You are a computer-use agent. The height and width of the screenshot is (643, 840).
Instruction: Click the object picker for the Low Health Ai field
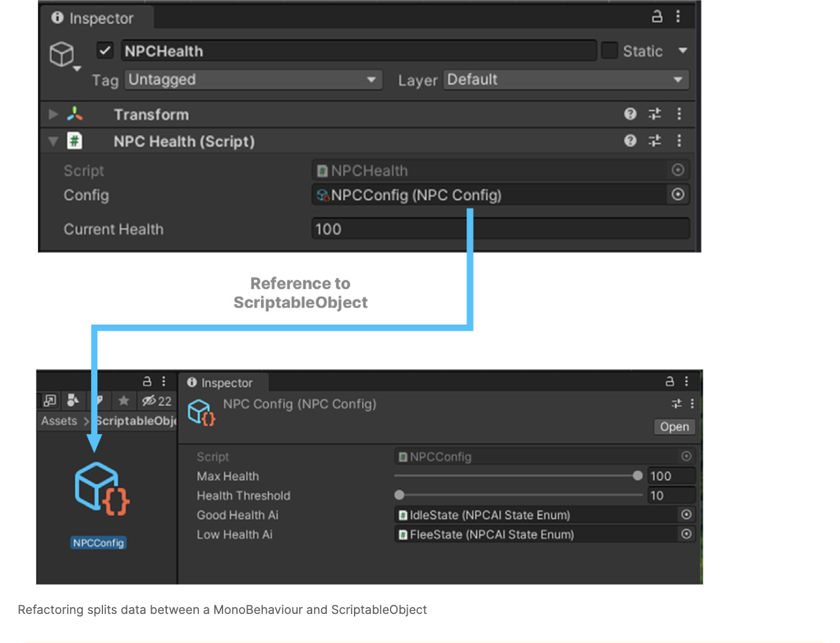[x=686, y=534]
